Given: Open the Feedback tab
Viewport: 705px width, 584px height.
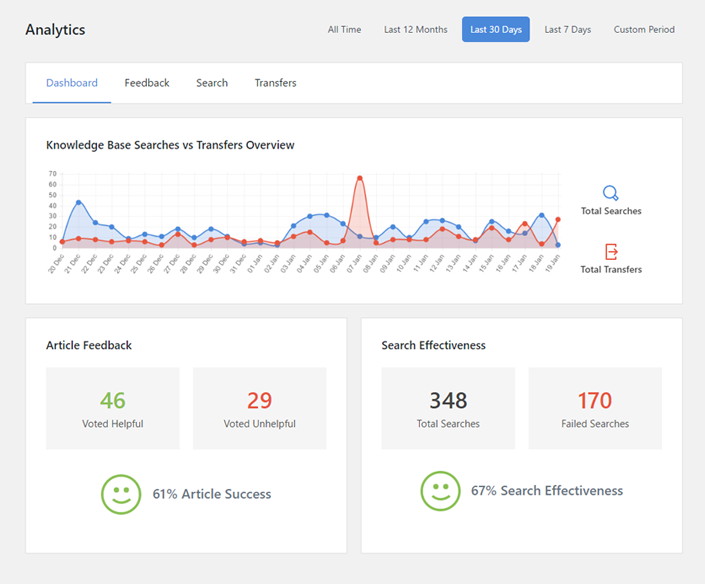Looking at the screenshot, I should (x=147, y=83).
